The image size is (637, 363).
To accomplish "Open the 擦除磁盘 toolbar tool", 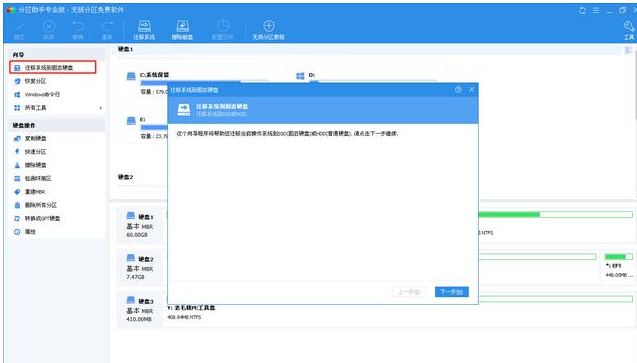I will click(182, 30).
